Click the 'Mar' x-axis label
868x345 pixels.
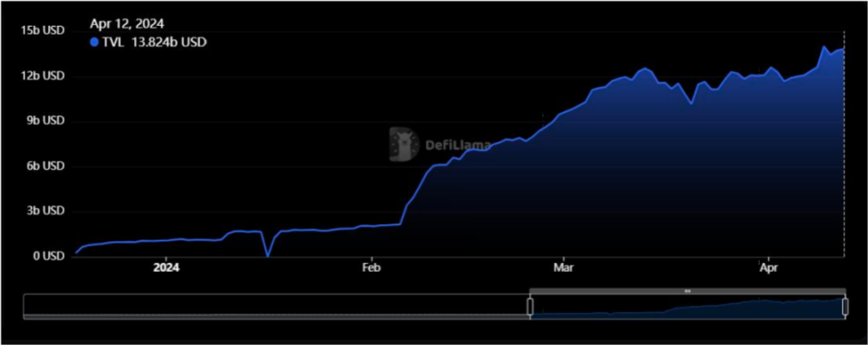point(563,268)
